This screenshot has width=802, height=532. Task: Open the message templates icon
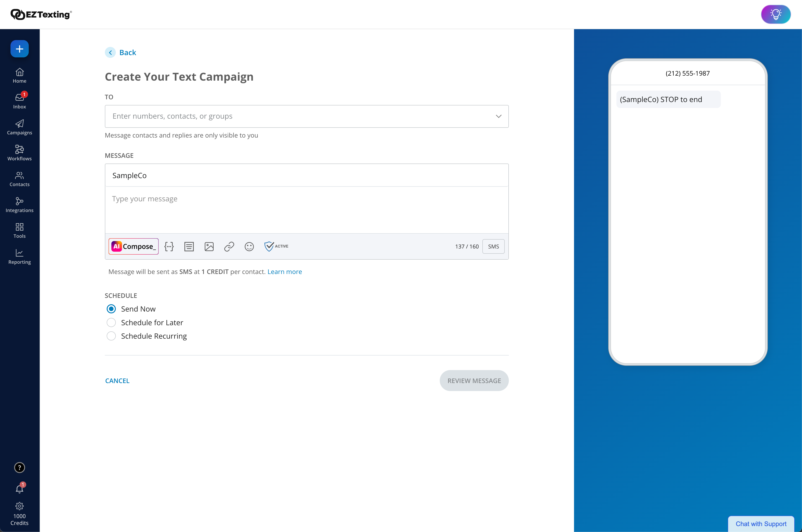189,246
